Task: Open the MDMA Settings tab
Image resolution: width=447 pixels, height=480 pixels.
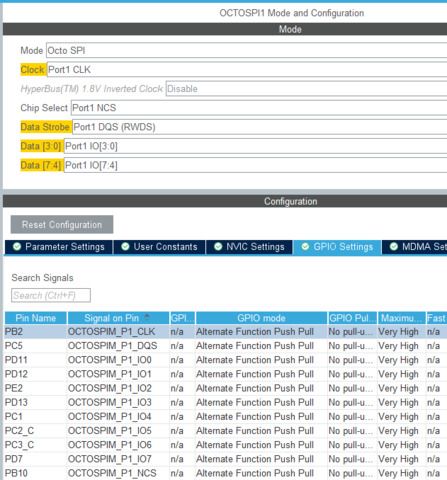Action: pyautogui.click(x=415, y=247)
